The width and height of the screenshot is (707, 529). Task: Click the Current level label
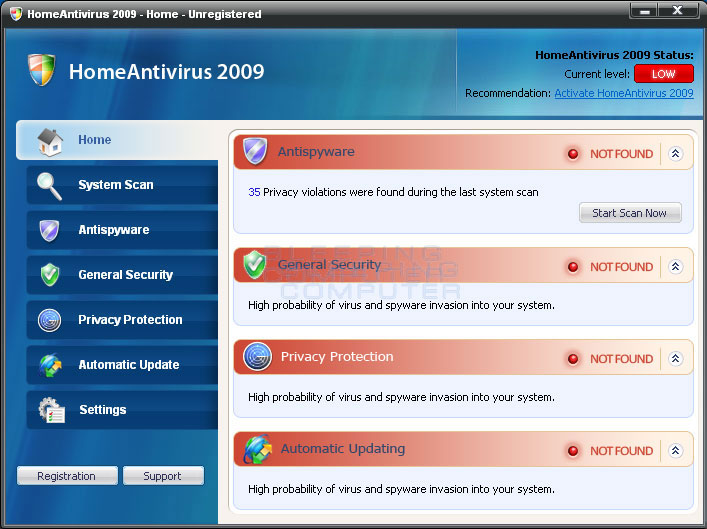point(597,74)
